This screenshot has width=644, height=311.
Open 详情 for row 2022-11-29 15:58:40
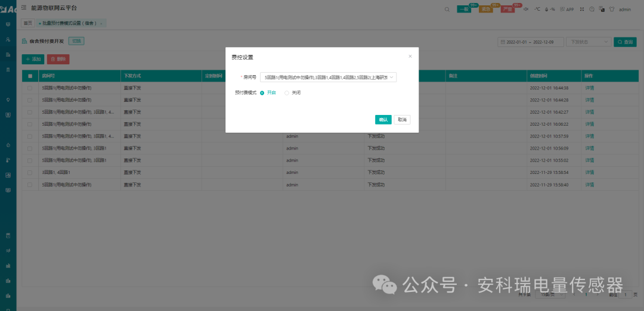tap(589, 185)
